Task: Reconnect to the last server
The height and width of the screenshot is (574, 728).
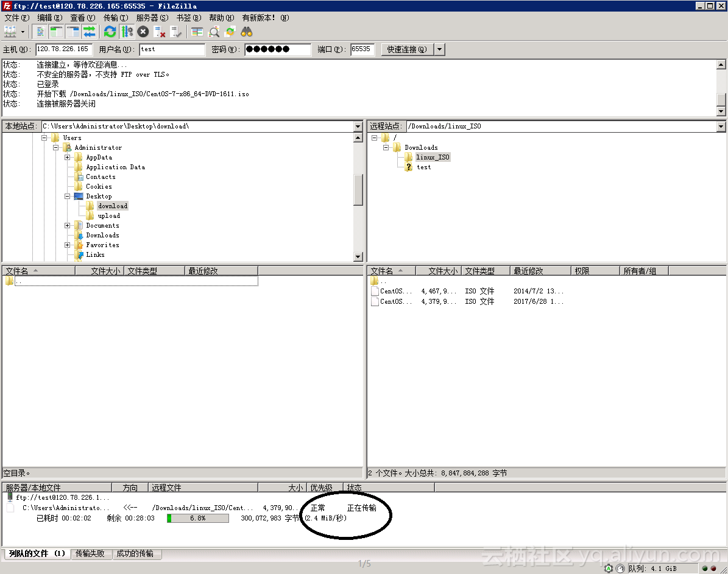Action: (x=176, y=32)
